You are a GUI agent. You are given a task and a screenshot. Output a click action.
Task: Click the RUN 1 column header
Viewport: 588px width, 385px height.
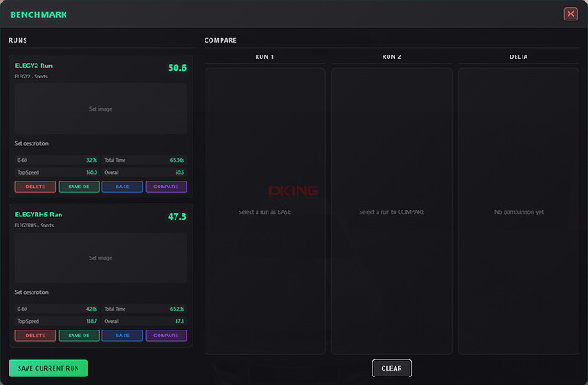264,56
